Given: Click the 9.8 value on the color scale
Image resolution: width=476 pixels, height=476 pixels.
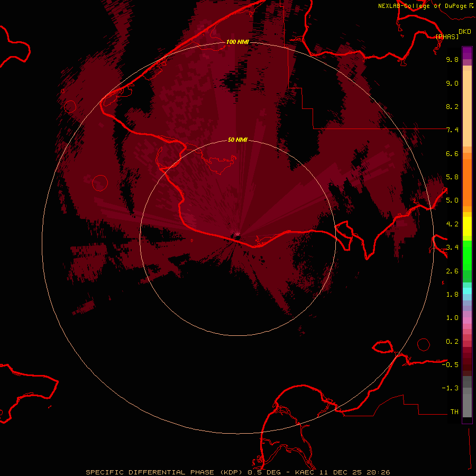Looking at the screenshot, I should pos(452,60).
